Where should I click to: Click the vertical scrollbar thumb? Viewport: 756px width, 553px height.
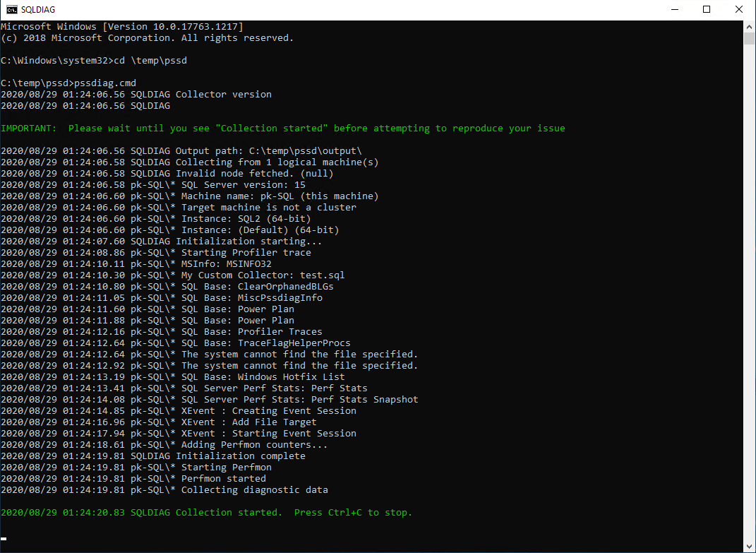(x=750, y=38)
